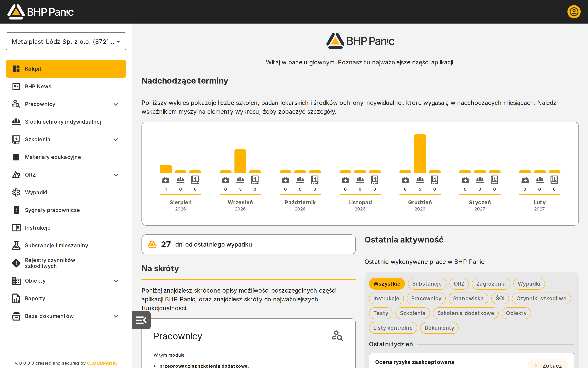The image size is (588, 368).
Task: Filter activity by Listy kontrolne
Action: tap(393, 328)
